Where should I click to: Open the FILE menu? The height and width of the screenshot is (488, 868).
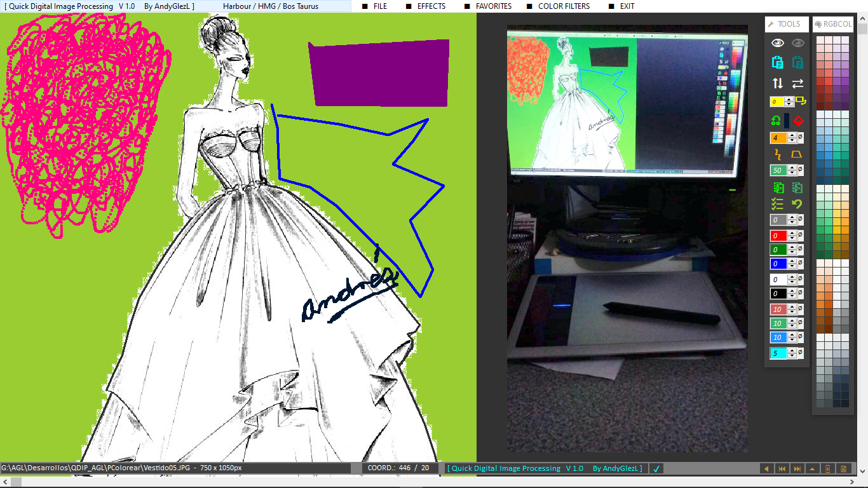pyautogui.click(x=379, y=6)
